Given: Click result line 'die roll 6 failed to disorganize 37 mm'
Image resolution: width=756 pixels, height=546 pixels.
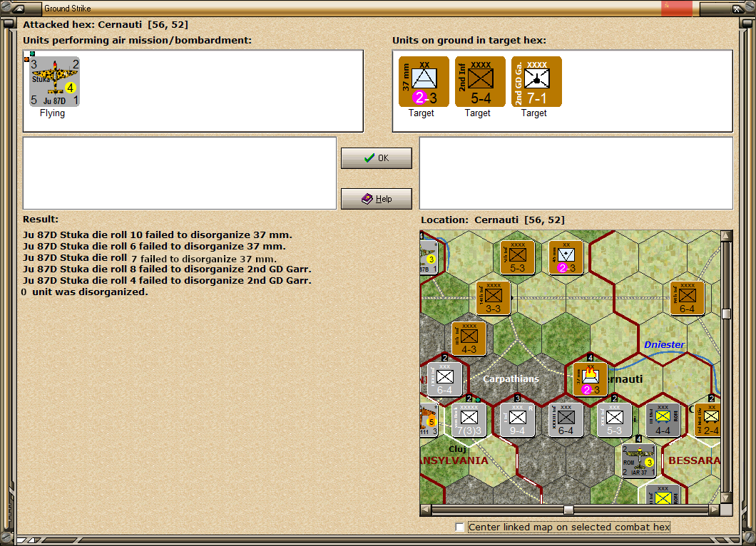Looking at the screenshot, I should click(x=154, y=246).
